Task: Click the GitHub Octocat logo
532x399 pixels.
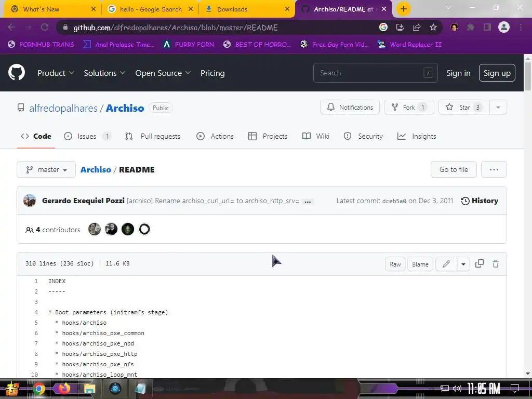Action: (17, 72)
